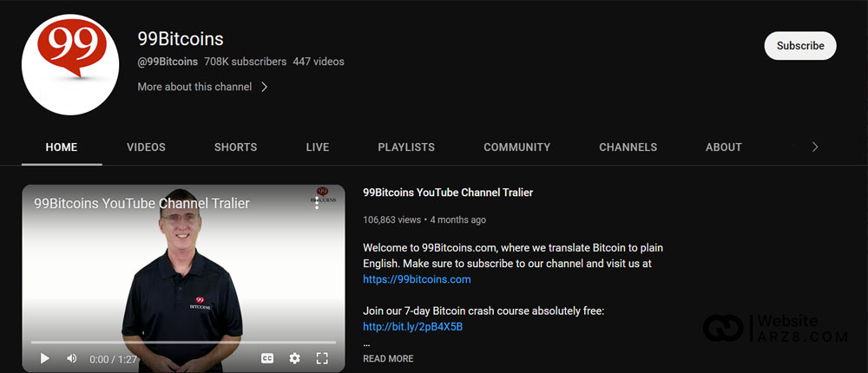Screen dimensions: 868x373
Task: Open the video's three-dot options menu
Action: pyautogui.click(x=317, y=204)
